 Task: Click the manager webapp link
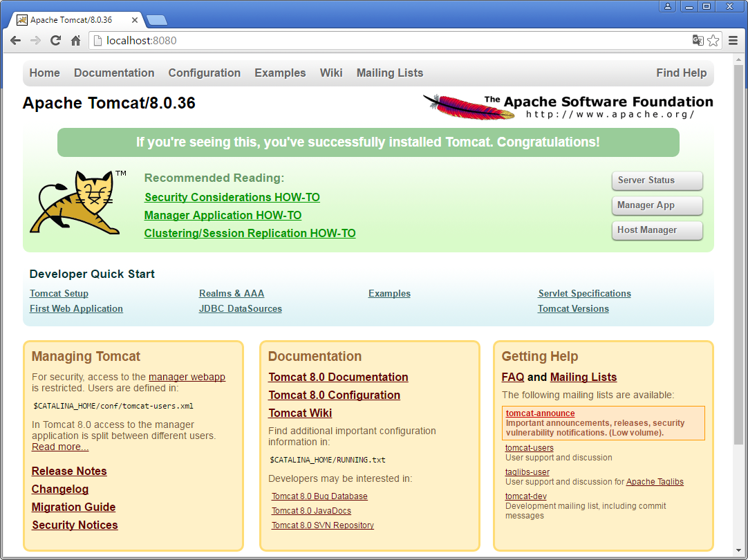tap(187, 377)
